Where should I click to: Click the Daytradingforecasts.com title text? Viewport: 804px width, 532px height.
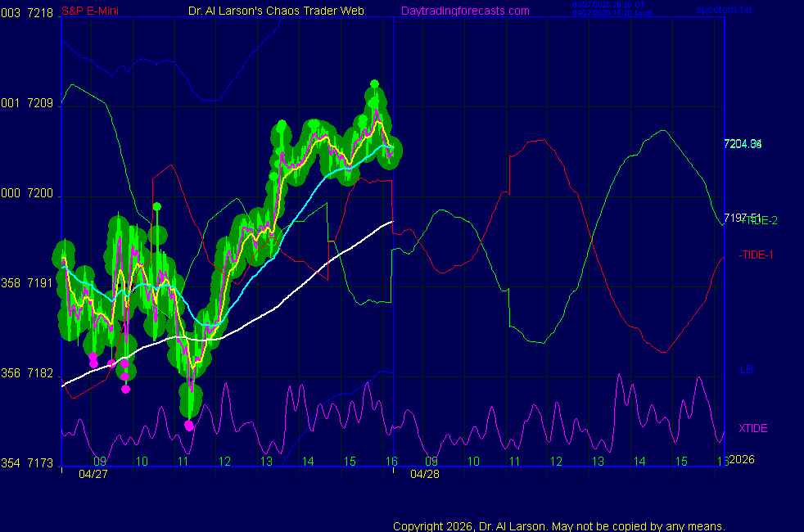(465, 11)
